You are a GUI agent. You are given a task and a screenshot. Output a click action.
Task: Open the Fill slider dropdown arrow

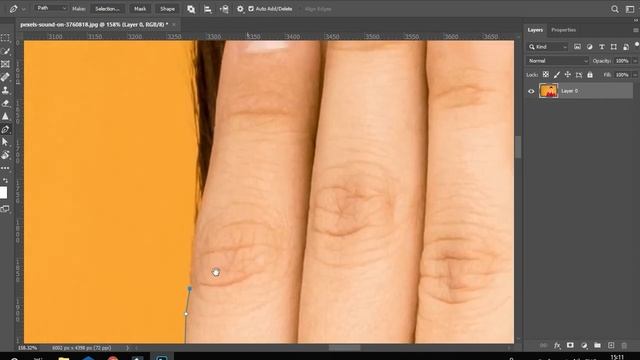tap(635, 75)
